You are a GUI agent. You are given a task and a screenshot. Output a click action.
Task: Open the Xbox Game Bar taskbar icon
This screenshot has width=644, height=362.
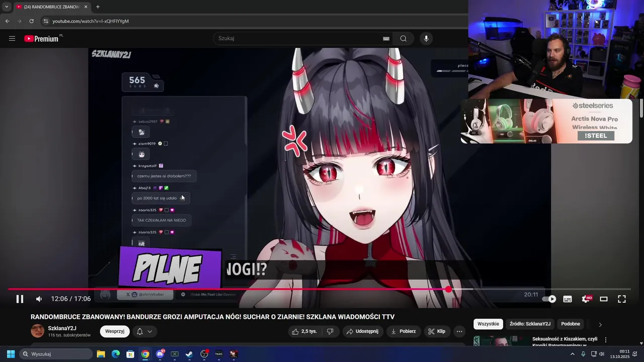point(175,354)
